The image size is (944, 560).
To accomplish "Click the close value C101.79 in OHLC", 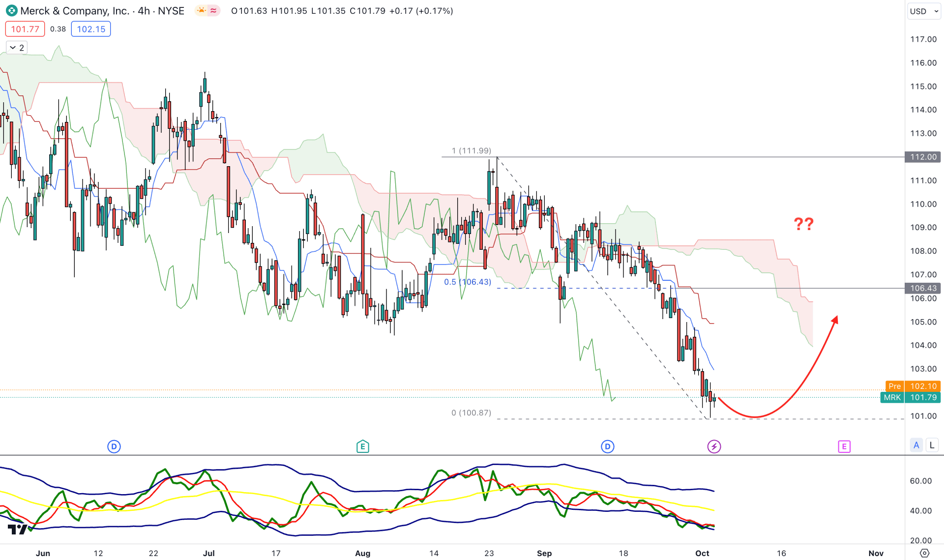I will [367, 11].
